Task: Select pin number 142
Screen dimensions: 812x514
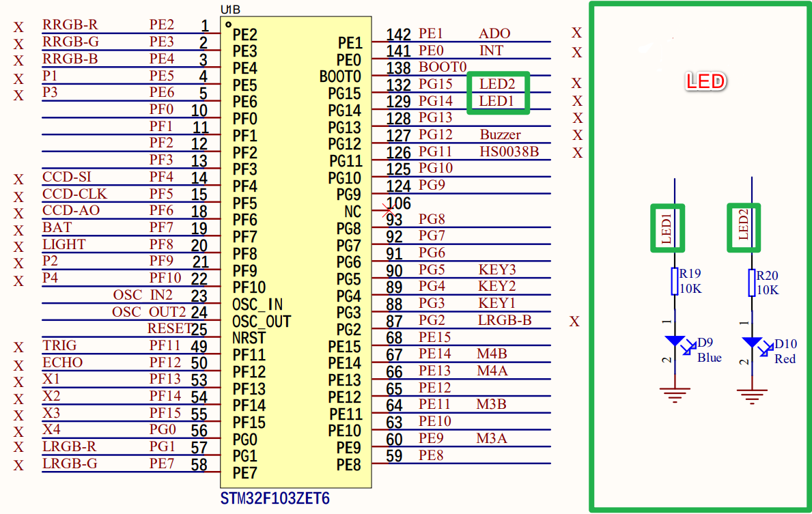Action: [x=398, y=34]
